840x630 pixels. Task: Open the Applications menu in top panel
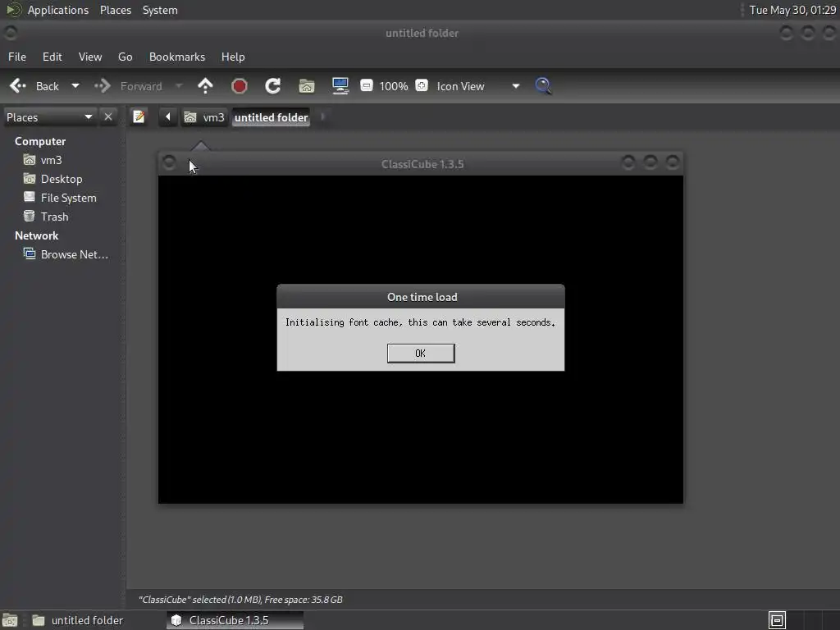pos(58,10)
